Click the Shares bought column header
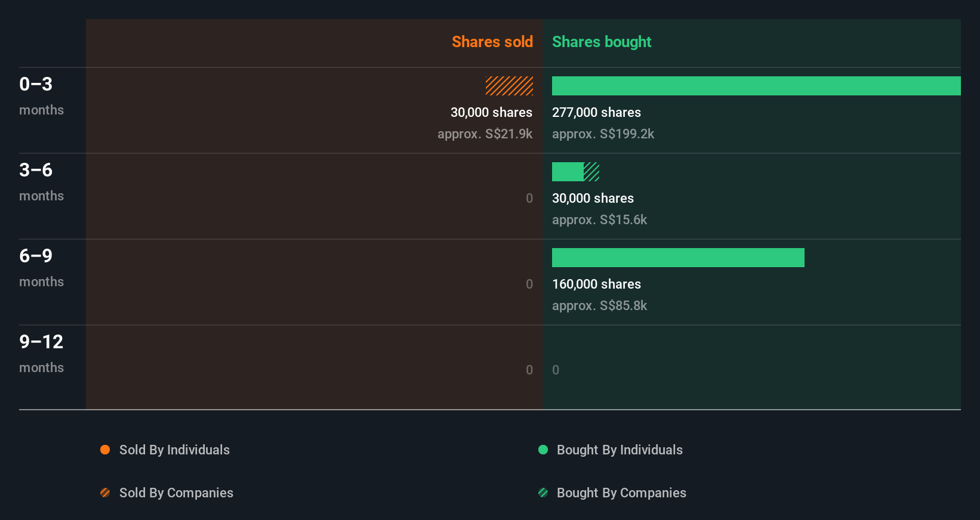Image resolution: width=980 pixels, height=520 pixels. click(602, 42)
